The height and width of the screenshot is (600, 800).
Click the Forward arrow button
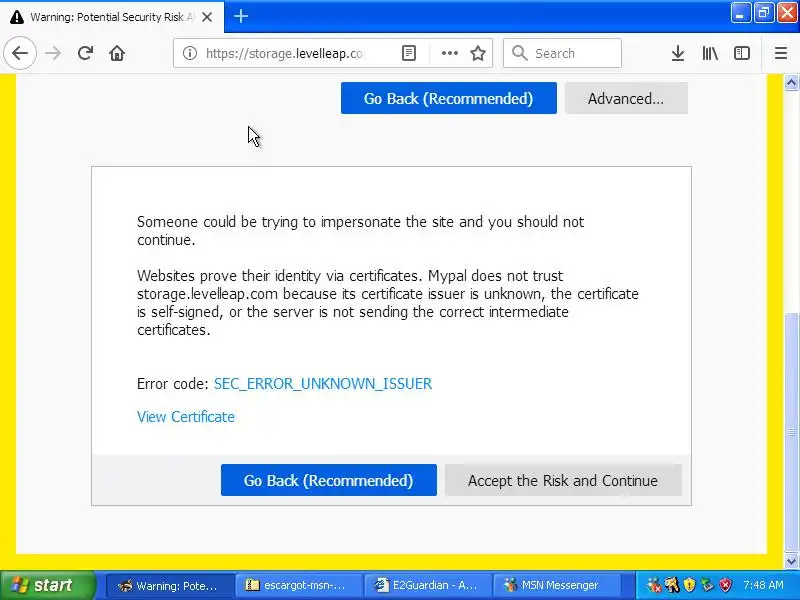click(53, 53)
